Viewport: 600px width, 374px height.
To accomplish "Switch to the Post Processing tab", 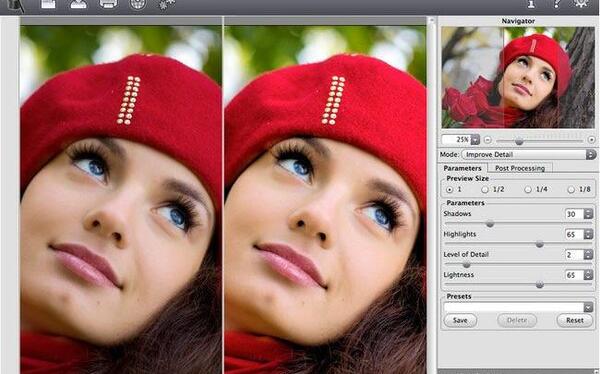I will 520,168.
